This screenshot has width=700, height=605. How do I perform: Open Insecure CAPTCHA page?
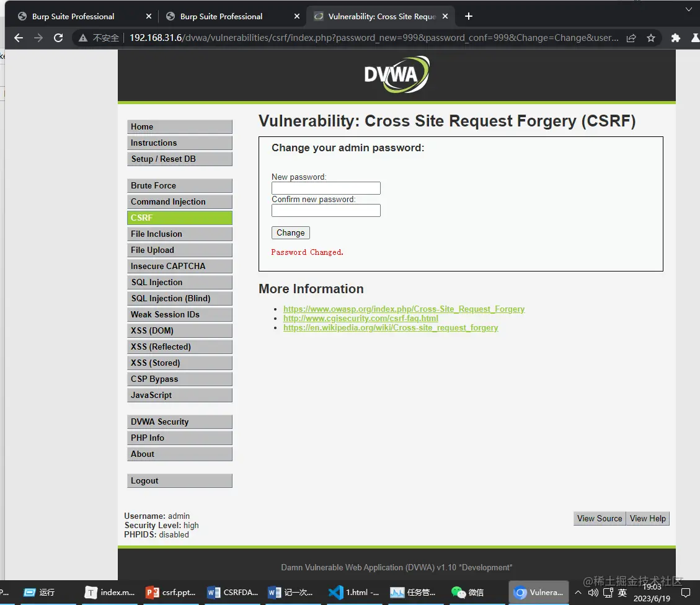(179, 266)
